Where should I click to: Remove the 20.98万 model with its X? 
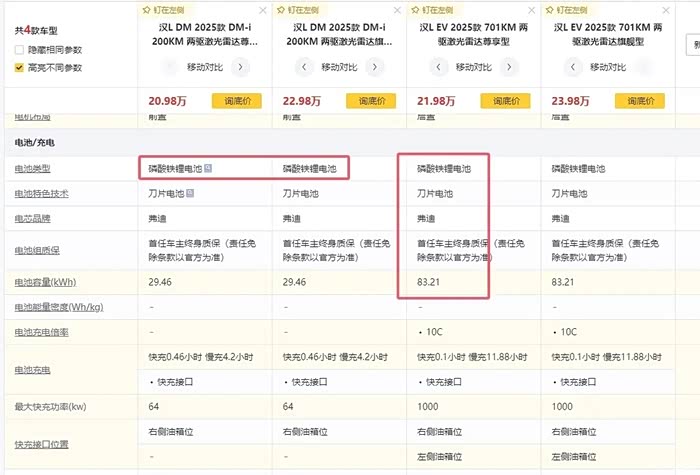[x=263, y=10]
